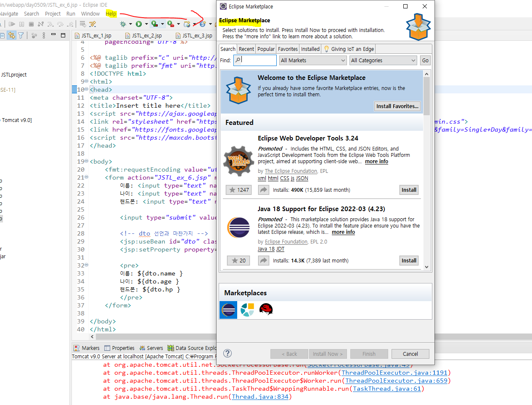532x405 pixels.
Task: Open the Run menu
Action: tap(71, 14)
